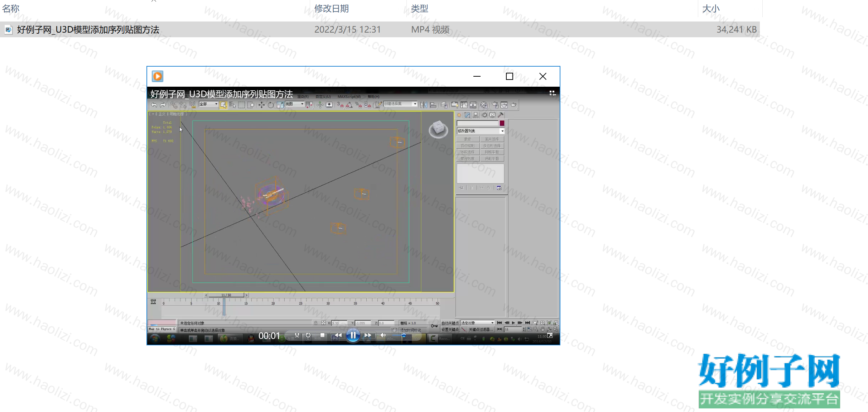Image resolution: width=868 pixels, height=412 pixels.
Task: Switch video player to mini mode icon
Action: (553, 93)
